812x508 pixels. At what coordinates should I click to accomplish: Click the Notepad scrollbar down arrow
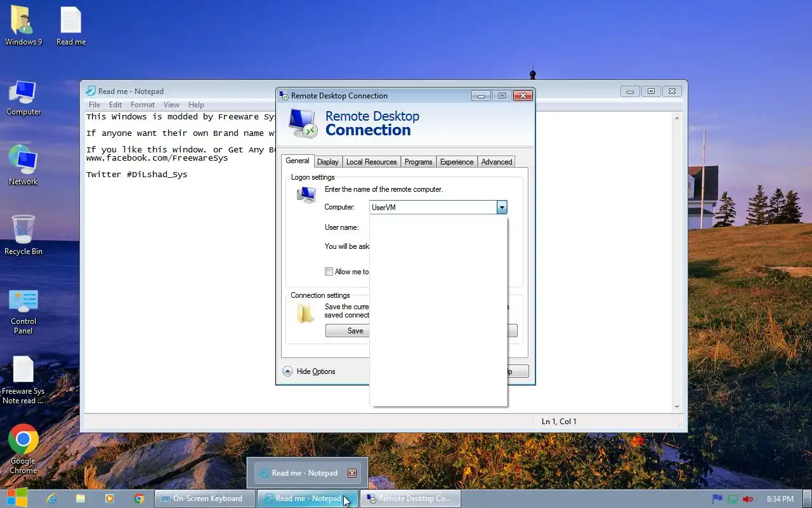pos(677,406)
